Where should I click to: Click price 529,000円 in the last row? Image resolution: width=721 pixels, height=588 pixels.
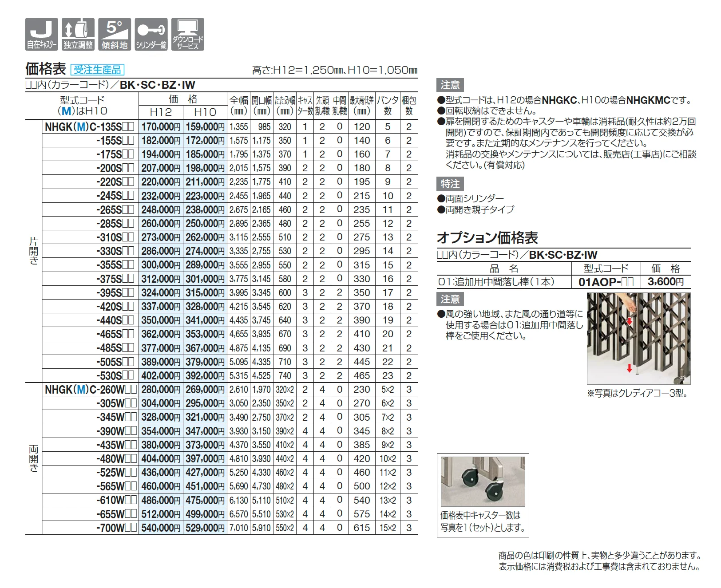(x=205, y=528)
